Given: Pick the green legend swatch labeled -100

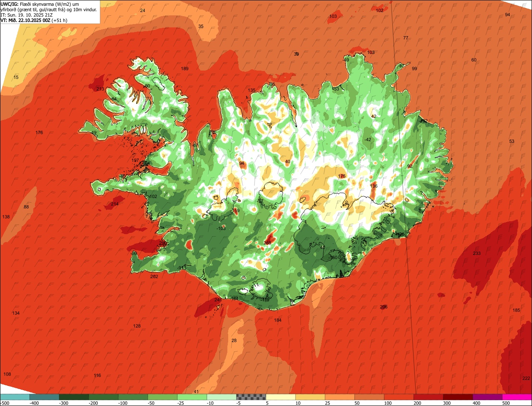Looking at the screenshot, I should (133, 397).
